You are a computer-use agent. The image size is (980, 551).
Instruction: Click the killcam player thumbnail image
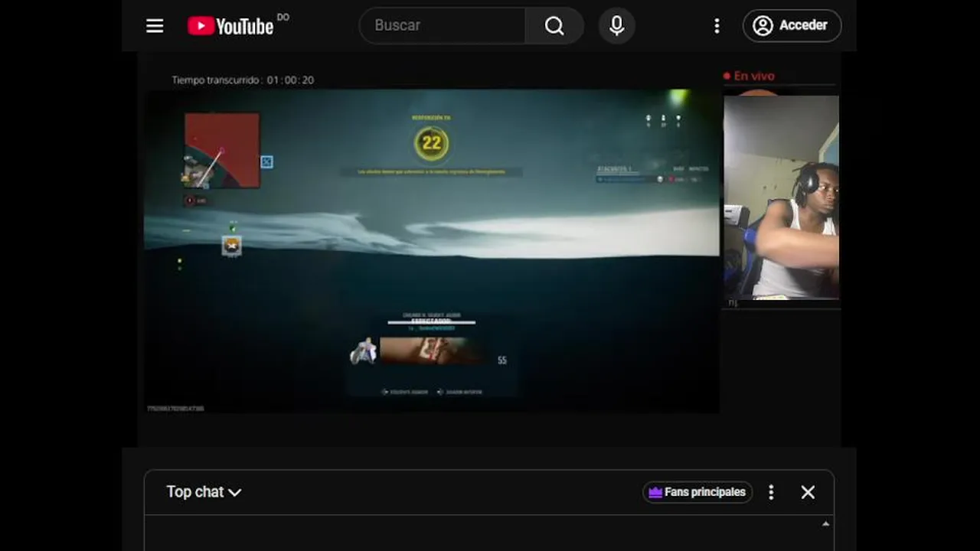[432, 351]
